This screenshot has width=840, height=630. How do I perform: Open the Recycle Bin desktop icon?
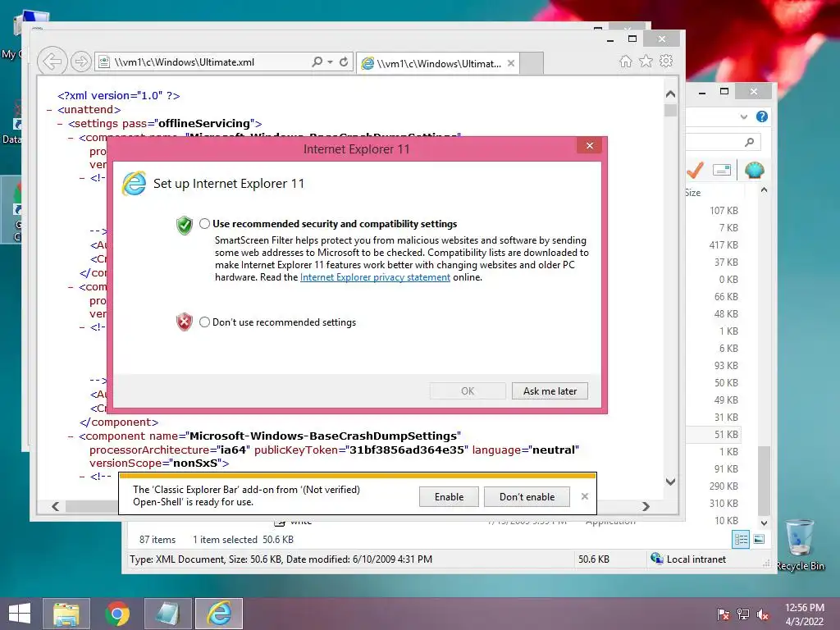(799, 545)
